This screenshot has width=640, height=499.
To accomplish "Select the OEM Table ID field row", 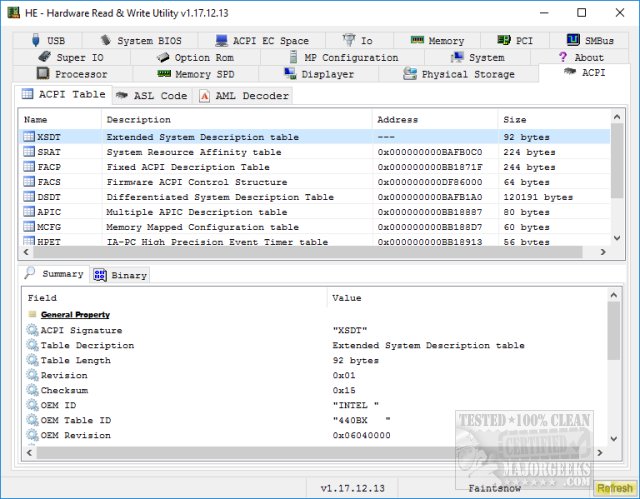I will click(314, 420).
